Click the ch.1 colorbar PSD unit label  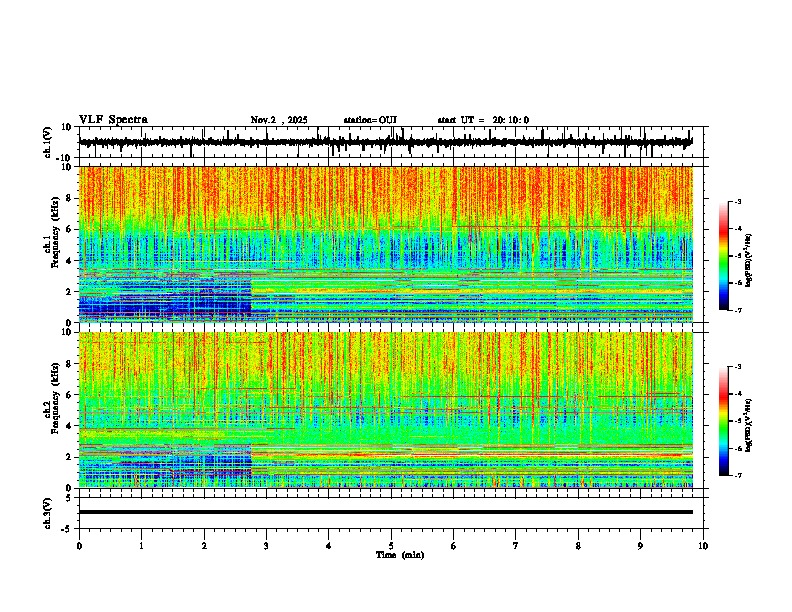(749, 261)
